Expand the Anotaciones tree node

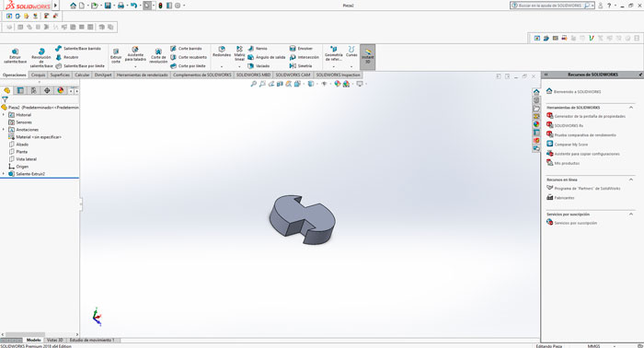point(4,130)
